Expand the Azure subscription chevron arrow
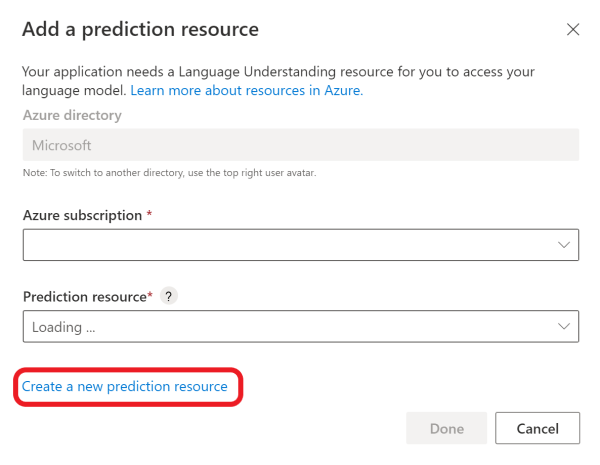The width and height of the screenshot is (600, 465). [564, 244]
